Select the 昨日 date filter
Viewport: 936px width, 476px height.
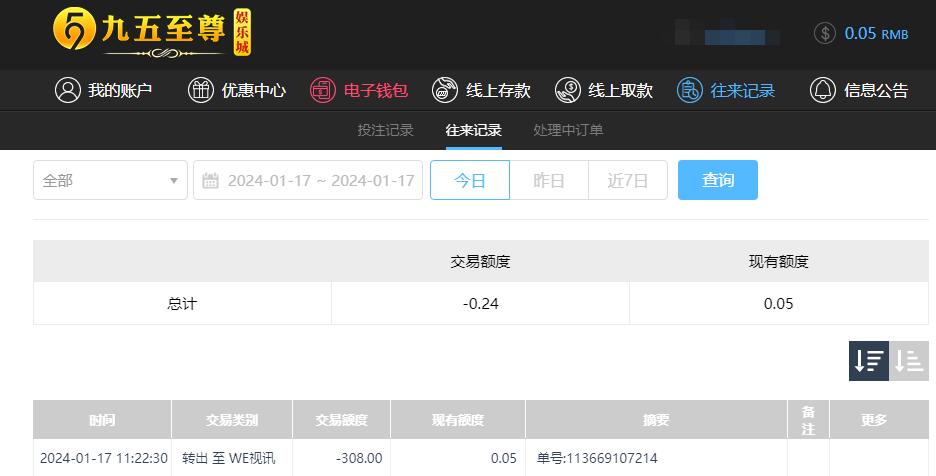coord(549,180)
